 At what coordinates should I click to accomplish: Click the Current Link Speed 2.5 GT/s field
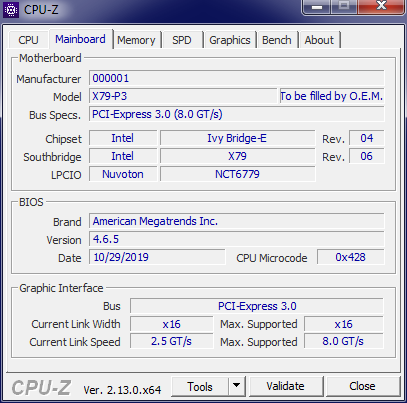click(171, 341)
